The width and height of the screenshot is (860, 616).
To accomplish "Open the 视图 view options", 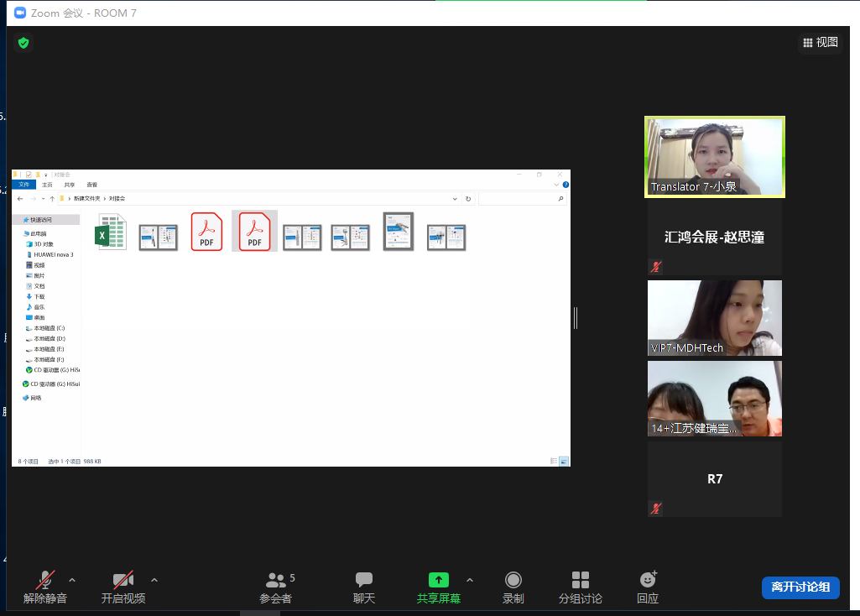I will pos(819,42).
